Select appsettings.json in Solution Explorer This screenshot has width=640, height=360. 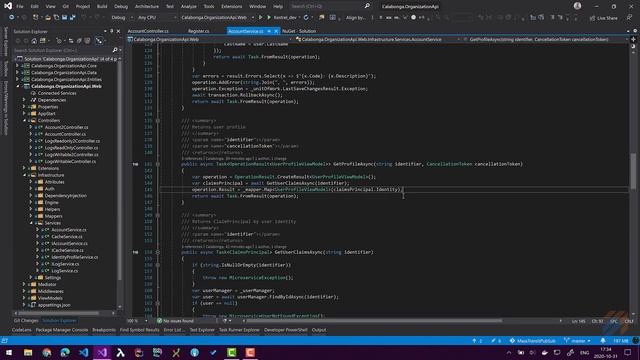coord(54,305)
